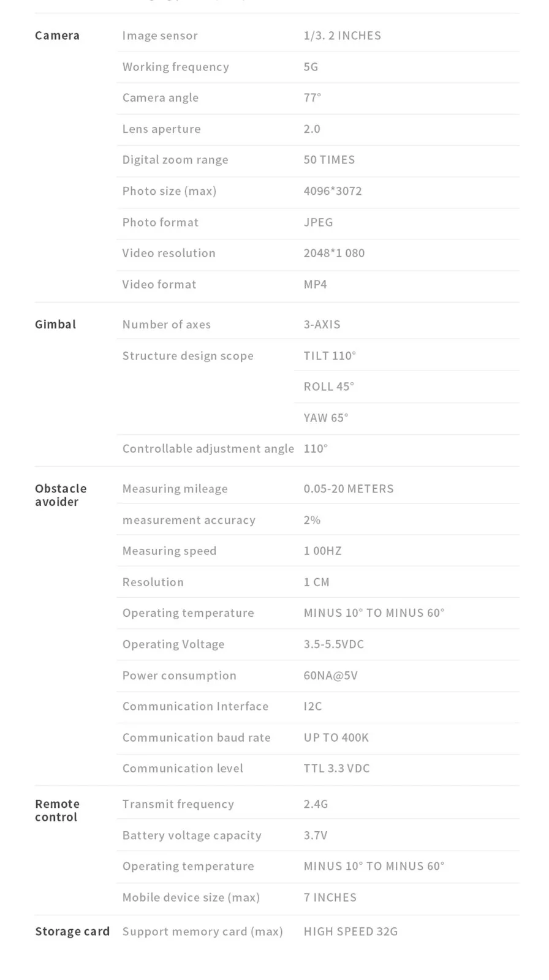Select the ROLL 45° value
549x980 pixels.
click(x=328, y=386)
